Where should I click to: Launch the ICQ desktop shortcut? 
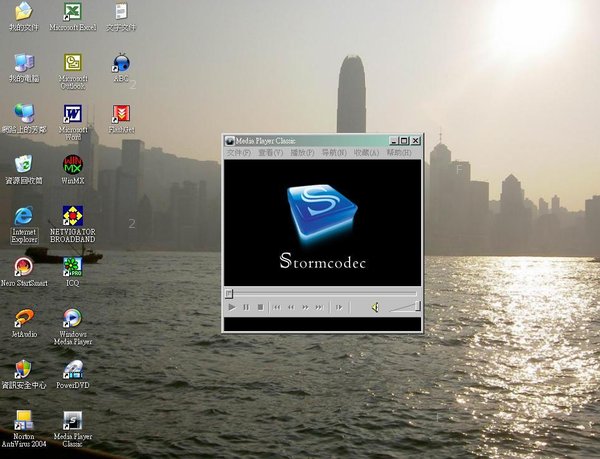(73, 272)
